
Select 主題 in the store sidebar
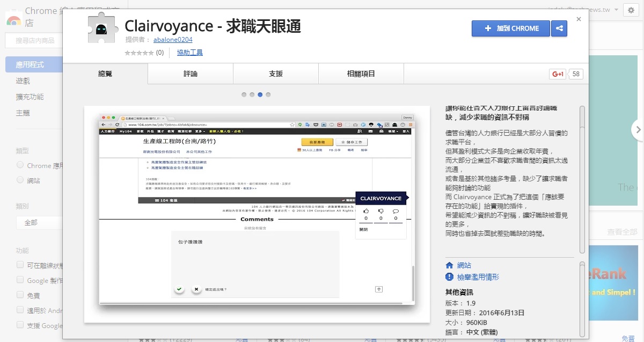coord(23,113)
